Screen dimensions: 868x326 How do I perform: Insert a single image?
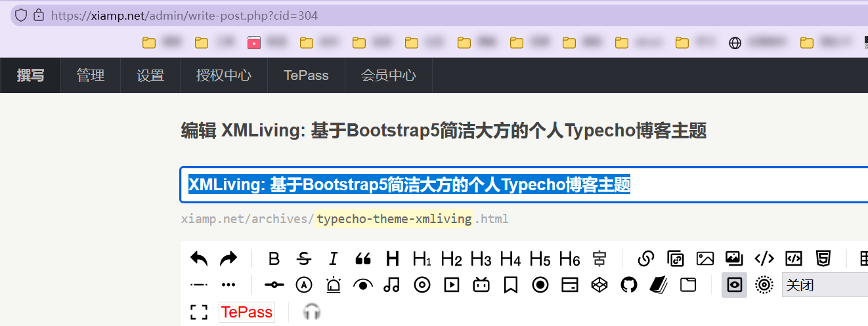click(x=705, y=258)
